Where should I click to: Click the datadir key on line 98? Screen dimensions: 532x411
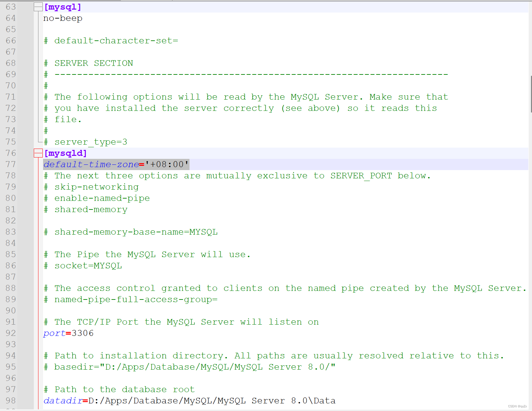pyautogui.click(x=63, y=401)
